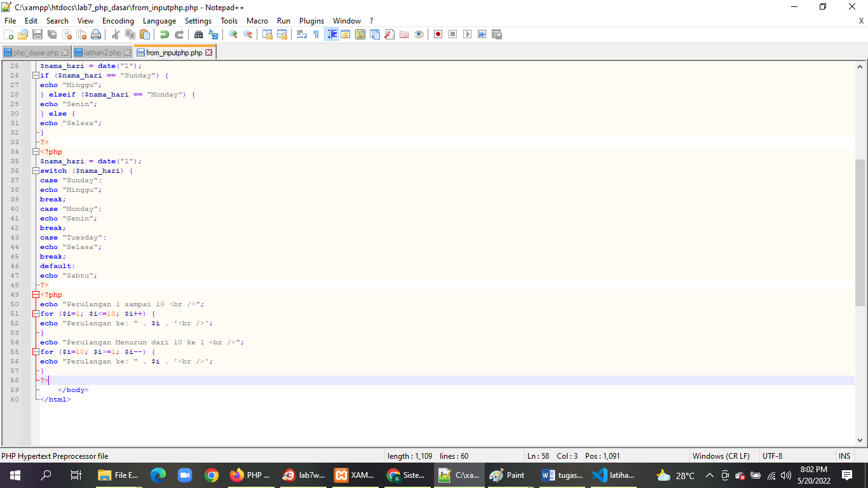This screenshot has height=488, width=868.
Task: Save the current file using toolbar Save icon
Action: tap(37, 34)
